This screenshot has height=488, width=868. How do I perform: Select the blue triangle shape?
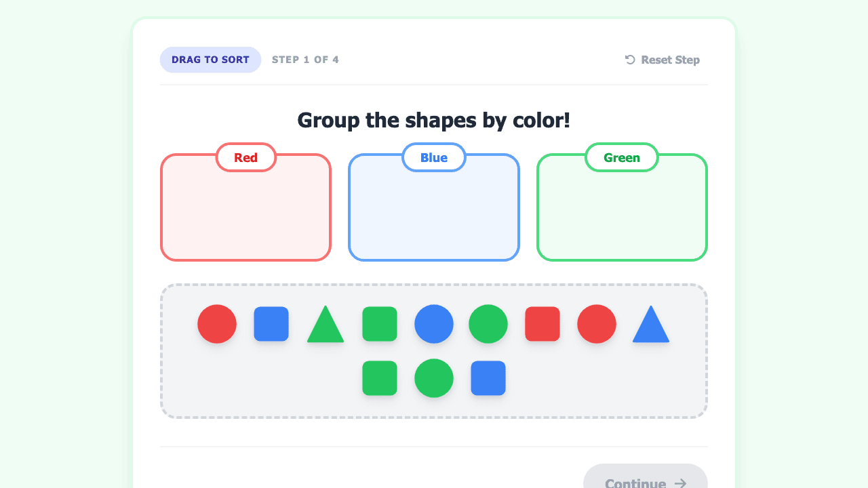(651, 325)
